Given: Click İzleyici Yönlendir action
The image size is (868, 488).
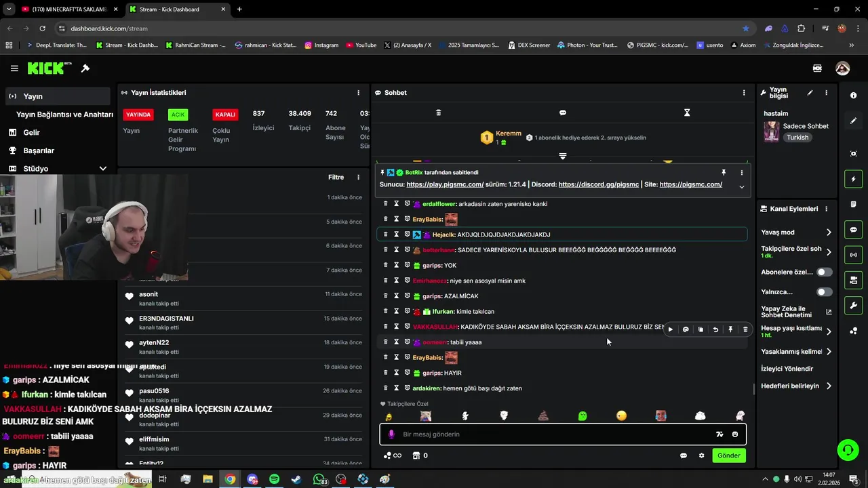Looking at the screenshot, I should pos(787,369).
